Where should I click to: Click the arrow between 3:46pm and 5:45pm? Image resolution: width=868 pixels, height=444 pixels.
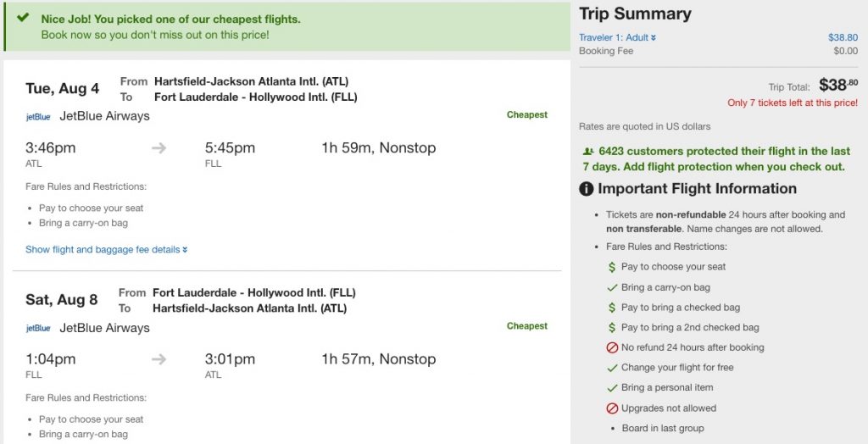click(159, 148)
